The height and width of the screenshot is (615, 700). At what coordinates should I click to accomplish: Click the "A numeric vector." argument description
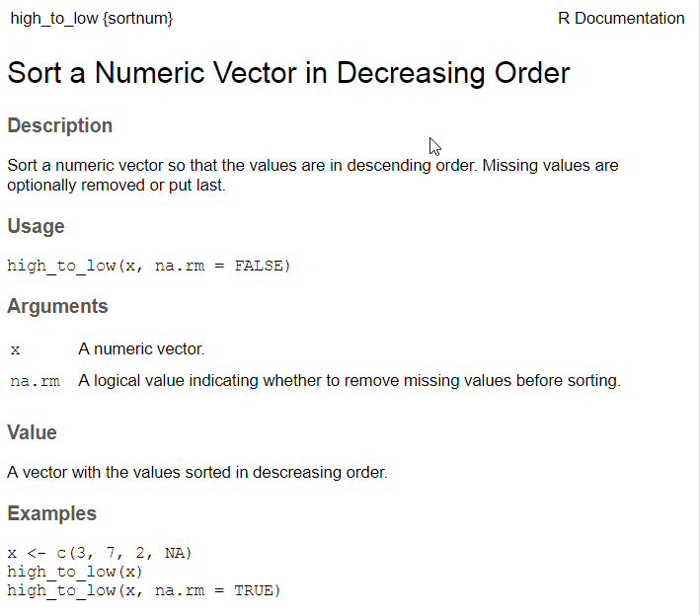tap(141, 348)
